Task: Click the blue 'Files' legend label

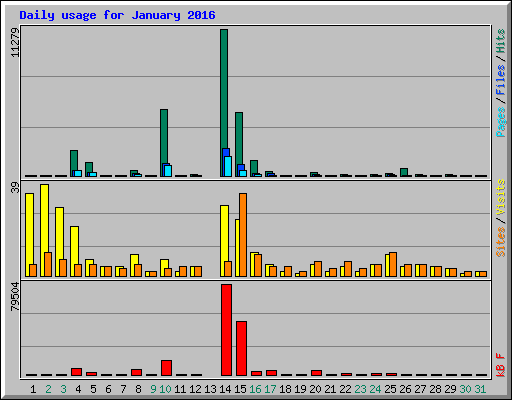Action: tap(501, 80)
